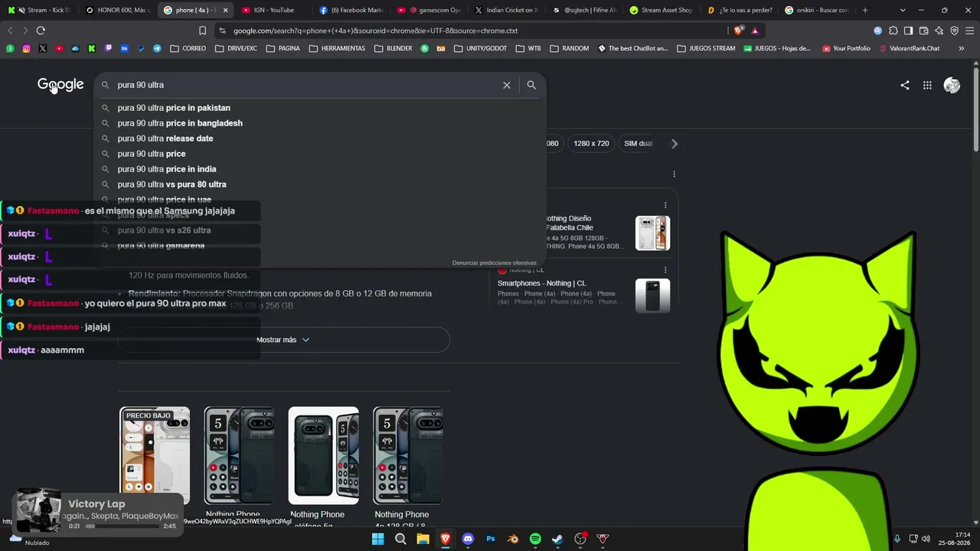Open the Google account avatar
The image size is (980, 551).
coord(952,86)
